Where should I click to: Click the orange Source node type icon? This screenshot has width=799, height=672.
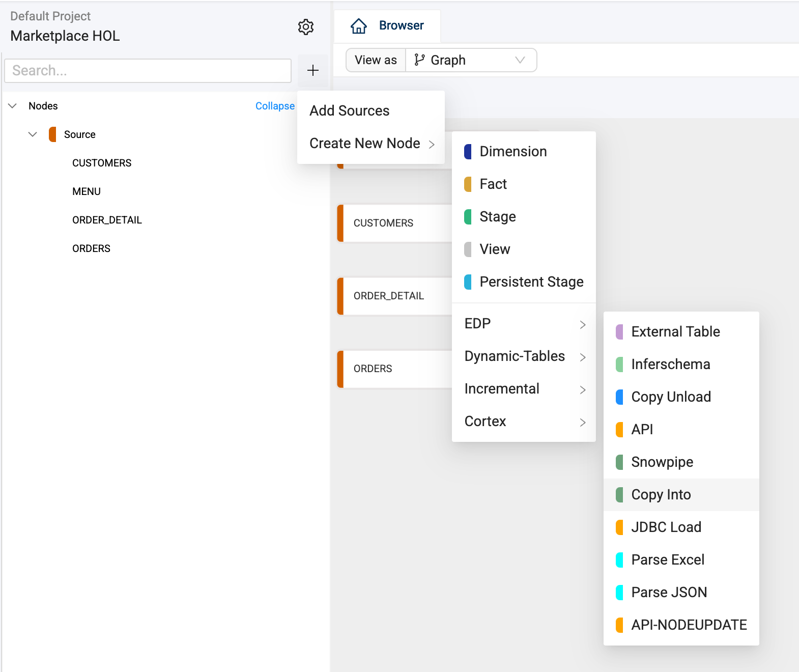click(x=52, y=134)
